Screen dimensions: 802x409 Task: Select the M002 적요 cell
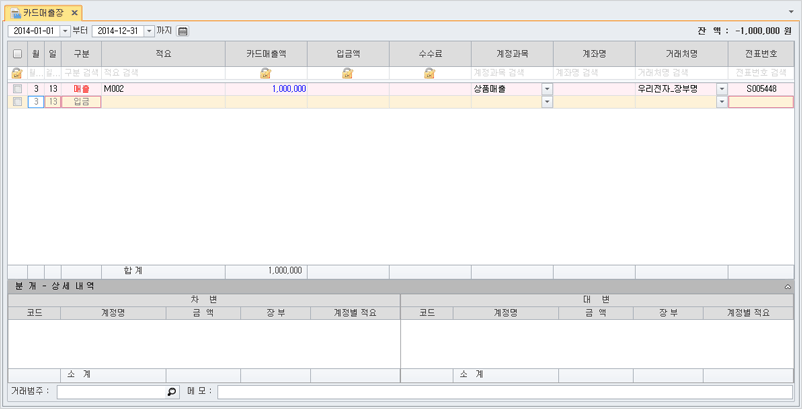click(x=163, y=89)
